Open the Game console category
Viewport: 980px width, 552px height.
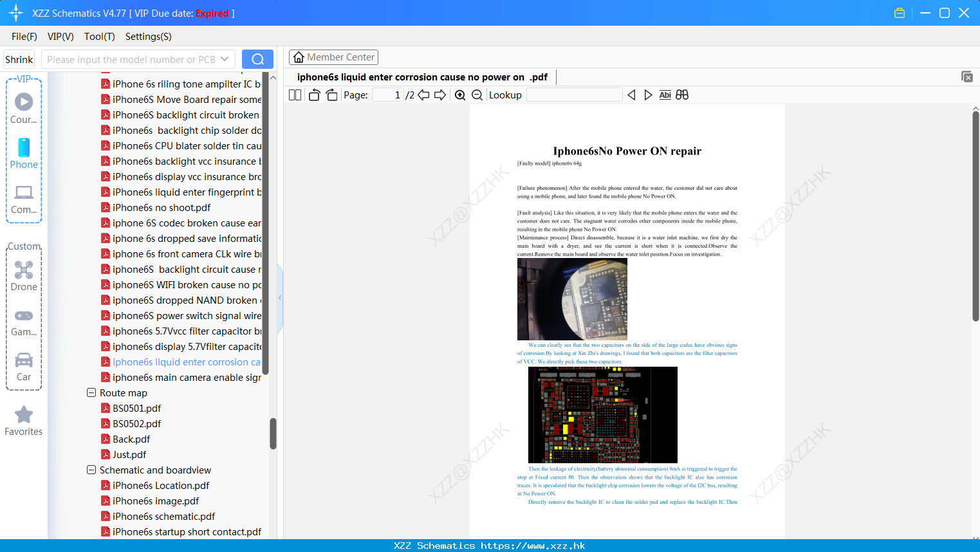(24, 322)
